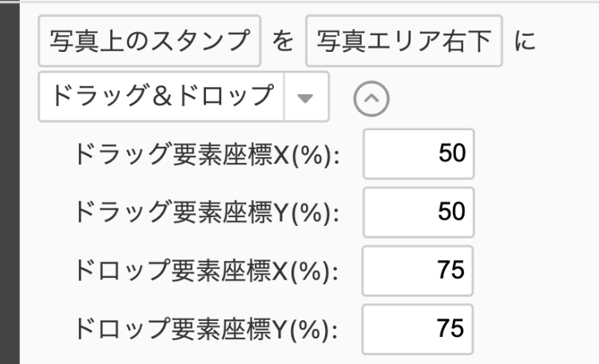Focus the ドラッグ要素座標Y(%) input field

[x=419, y=212]
